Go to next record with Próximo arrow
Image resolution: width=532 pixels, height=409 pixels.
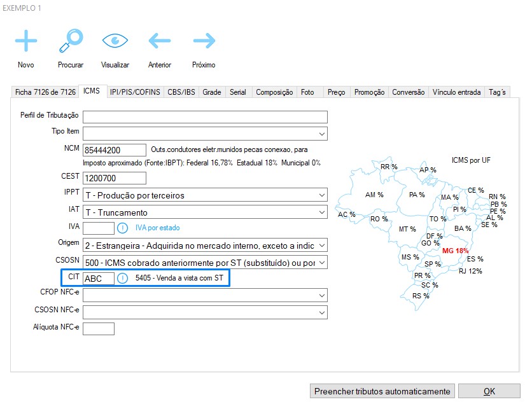pyautogui.click(x=204, y=41)
